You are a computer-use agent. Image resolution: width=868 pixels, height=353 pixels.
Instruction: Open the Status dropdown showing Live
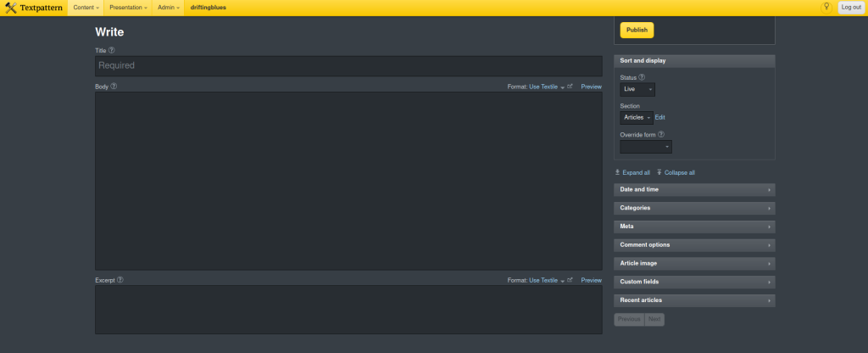point(637,89)
